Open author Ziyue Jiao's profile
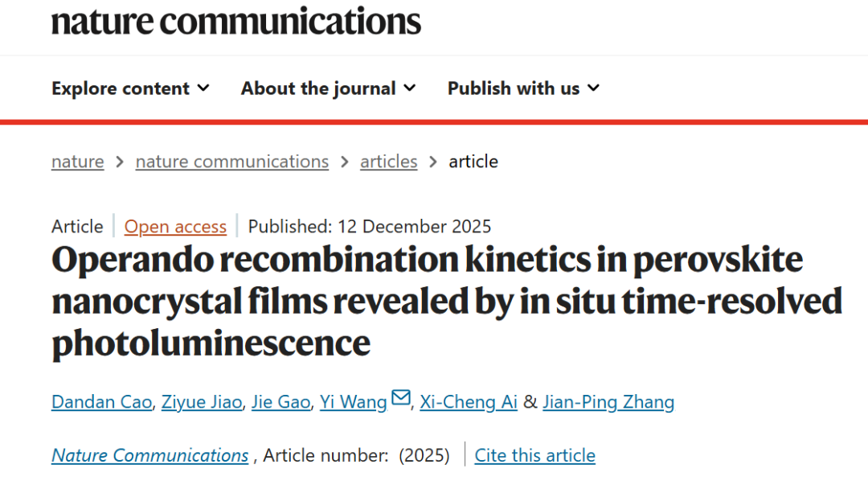Viewport: 868px width, 481px height. pyautogui.click(x=201, y=401)
